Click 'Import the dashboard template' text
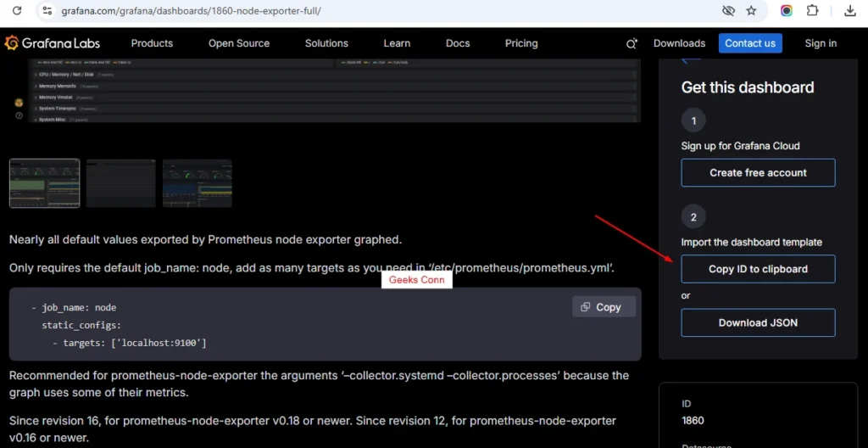 751,243
